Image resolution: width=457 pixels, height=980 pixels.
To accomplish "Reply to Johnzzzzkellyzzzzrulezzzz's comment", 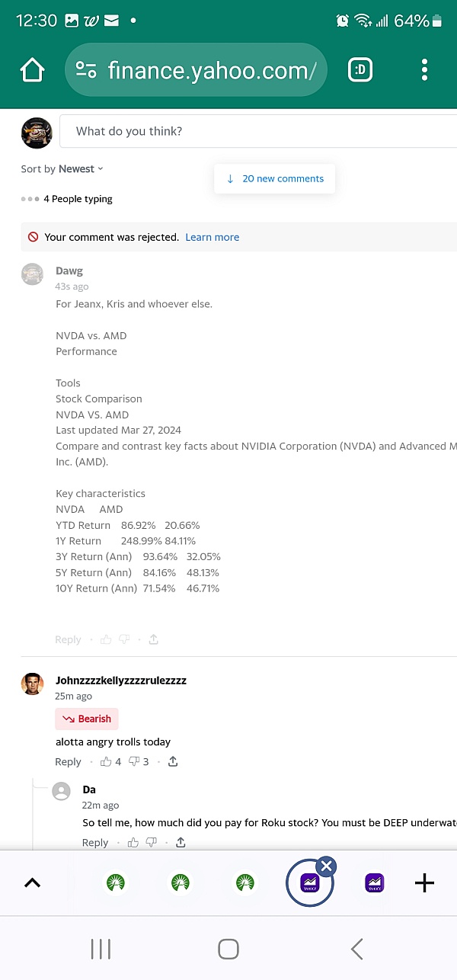I will coord(68,761).
